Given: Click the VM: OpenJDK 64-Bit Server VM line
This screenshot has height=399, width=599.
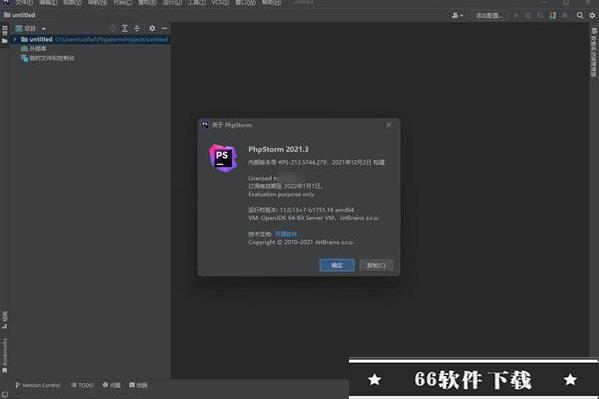Looking at the screenshot, I should click(314, 218).
